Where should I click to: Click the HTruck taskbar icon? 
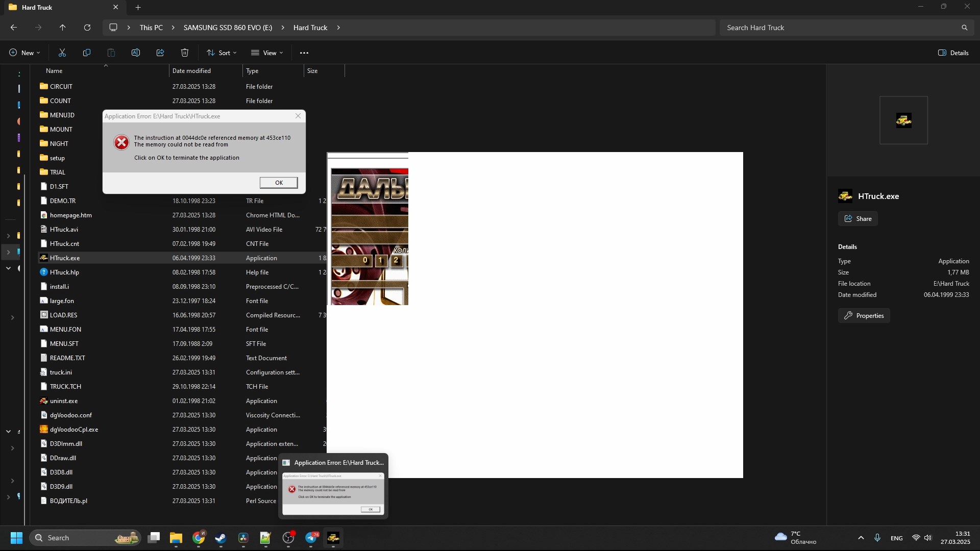click(x=333, y=538)
